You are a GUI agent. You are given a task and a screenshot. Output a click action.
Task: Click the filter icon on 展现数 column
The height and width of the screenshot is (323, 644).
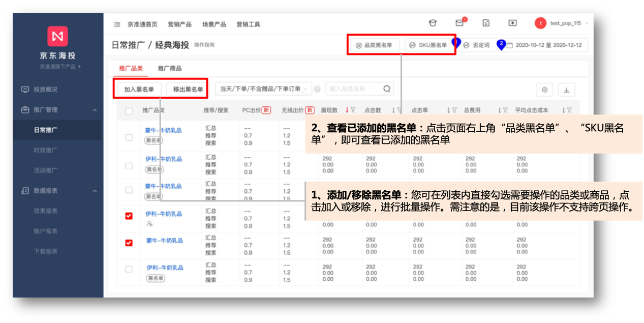(x=353, y=110)
